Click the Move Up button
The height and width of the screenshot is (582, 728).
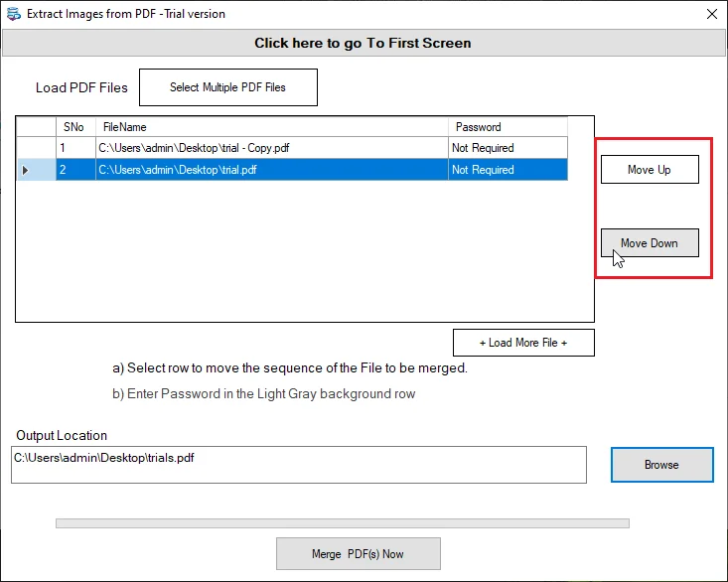[650, 170]
